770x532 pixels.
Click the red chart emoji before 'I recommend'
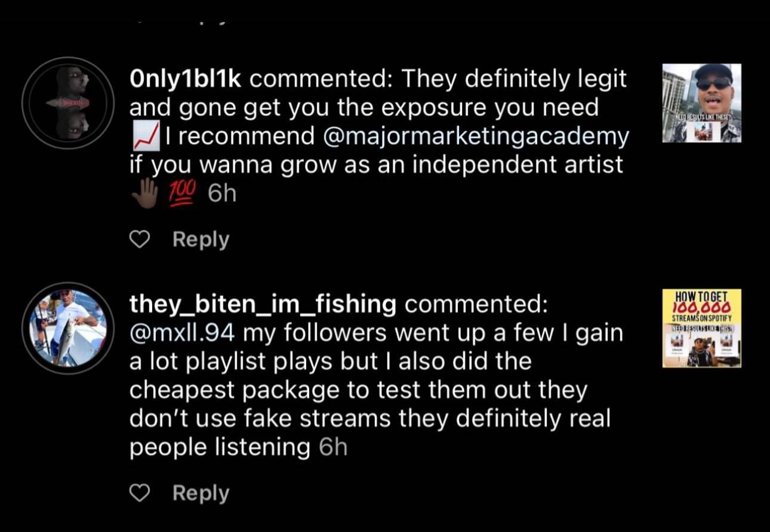[145, 137]
